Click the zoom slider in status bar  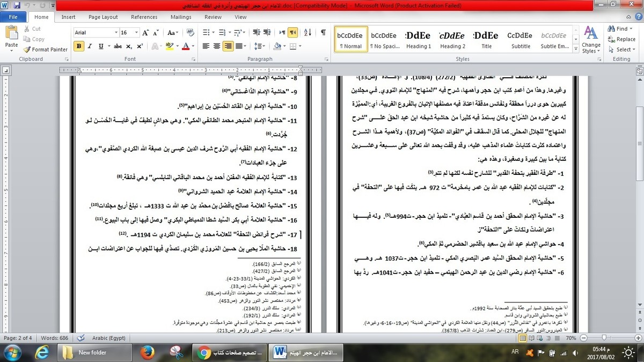[605, 338]
